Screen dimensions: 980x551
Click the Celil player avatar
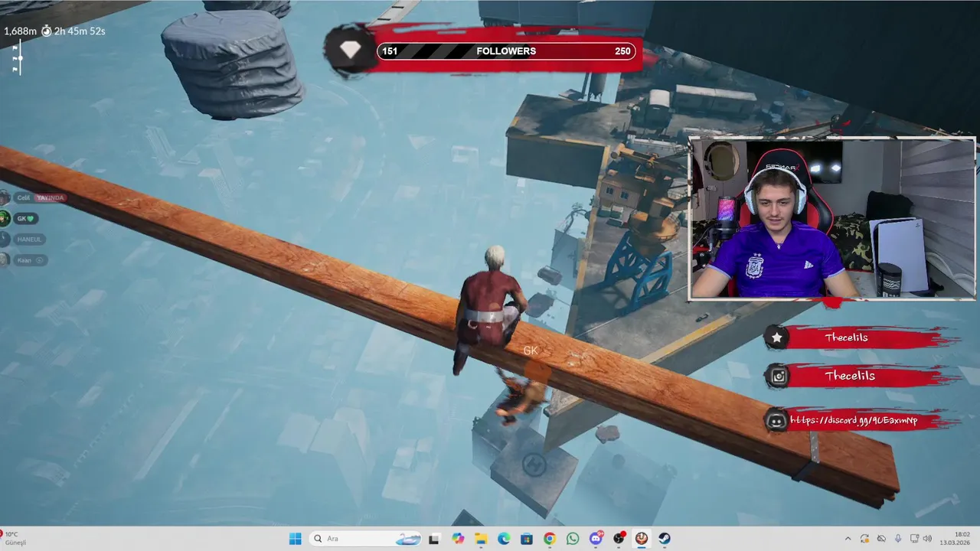[5, 197]
